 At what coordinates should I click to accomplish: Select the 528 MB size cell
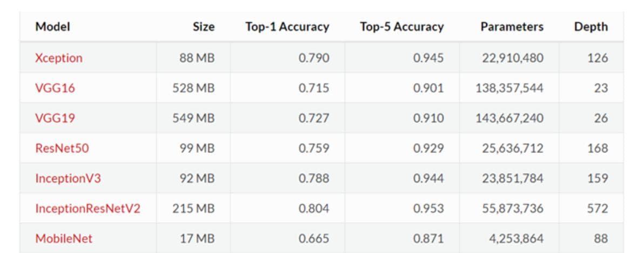tap(193, 88)
